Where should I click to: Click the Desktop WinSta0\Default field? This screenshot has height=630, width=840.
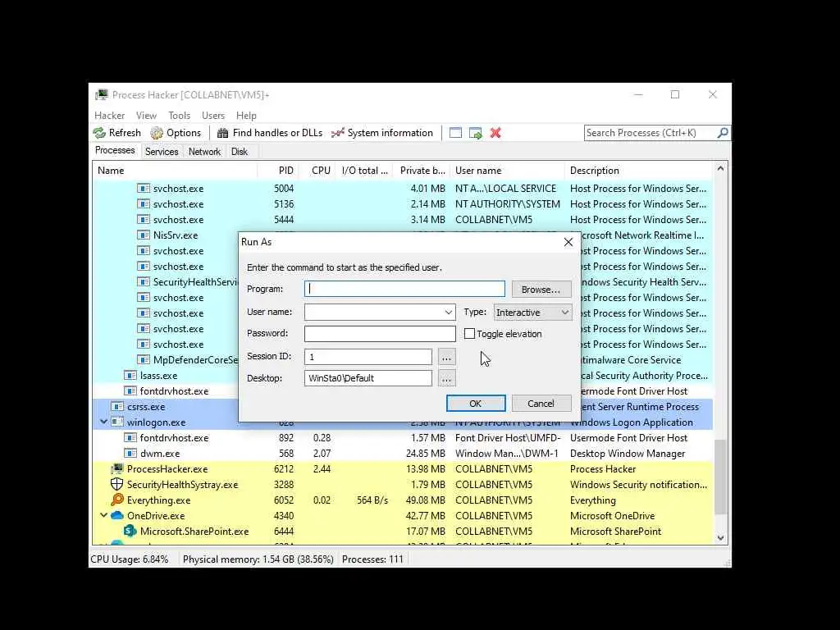pos(368,378)
